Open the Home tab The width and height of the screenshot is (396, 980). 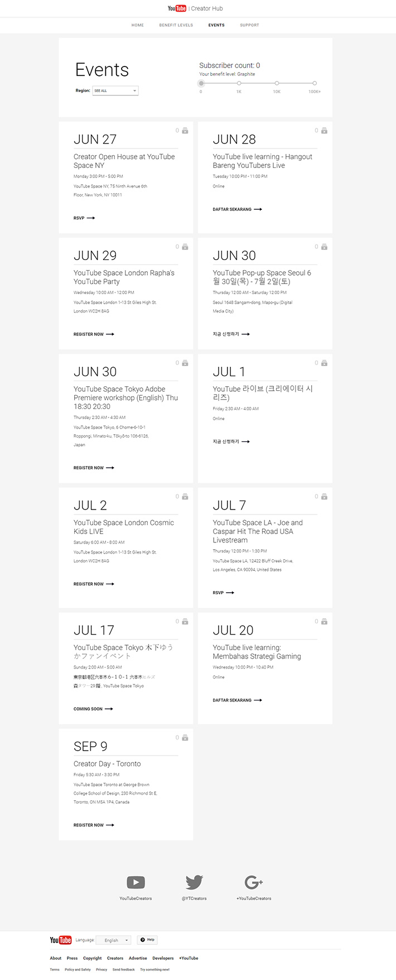point(138,25)
